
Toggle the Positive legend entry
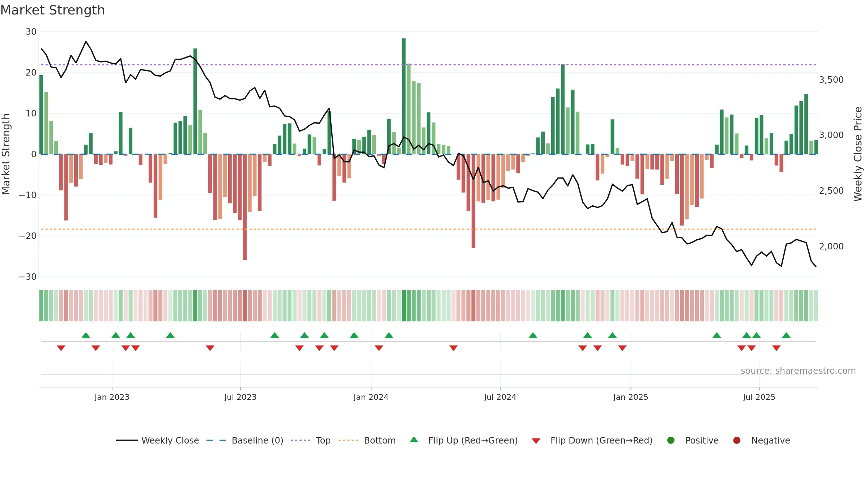click(693, 440)
